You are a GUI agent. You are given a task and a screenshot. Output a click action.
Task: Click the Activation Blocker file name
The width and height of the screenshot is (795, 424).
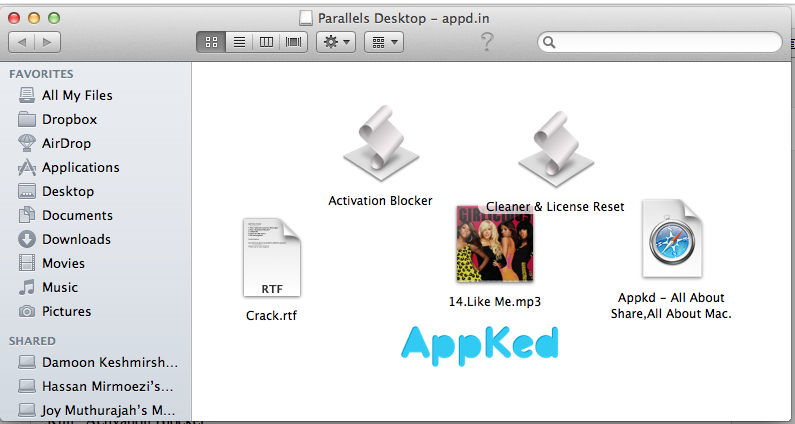click(380, 201)
